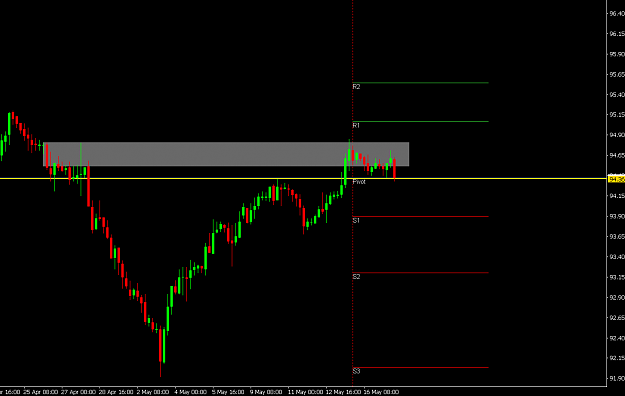The width and height of the screenshot is (625, 396).
Task: Click the 93.90 price axis label
Action: (617, 216)
